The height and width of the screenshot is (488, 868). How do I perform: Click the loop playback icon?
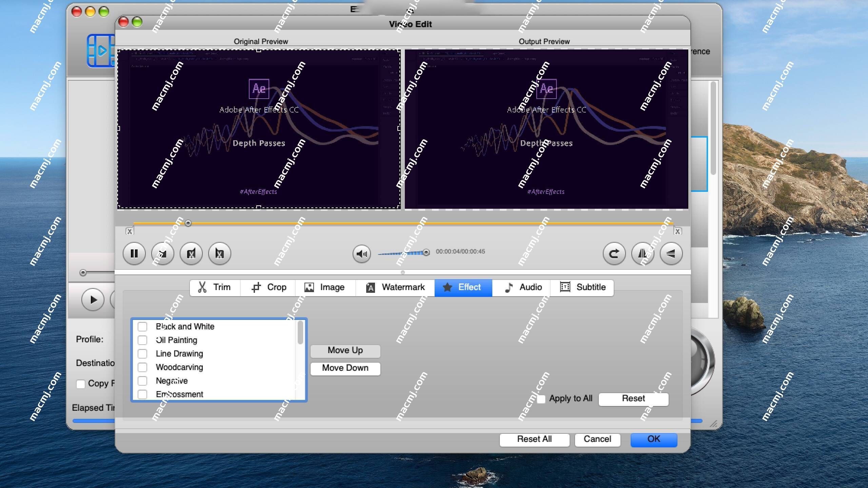click(614, 253)
